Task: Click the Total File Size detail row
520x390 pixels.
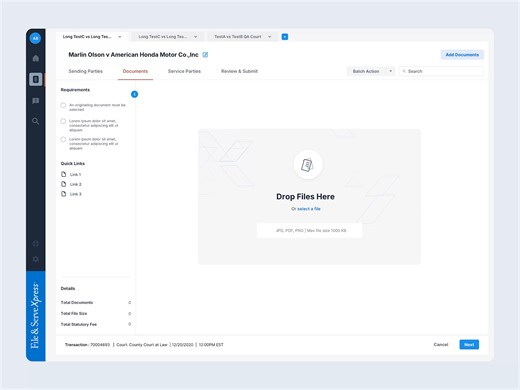Action: [x=96, y=314]
